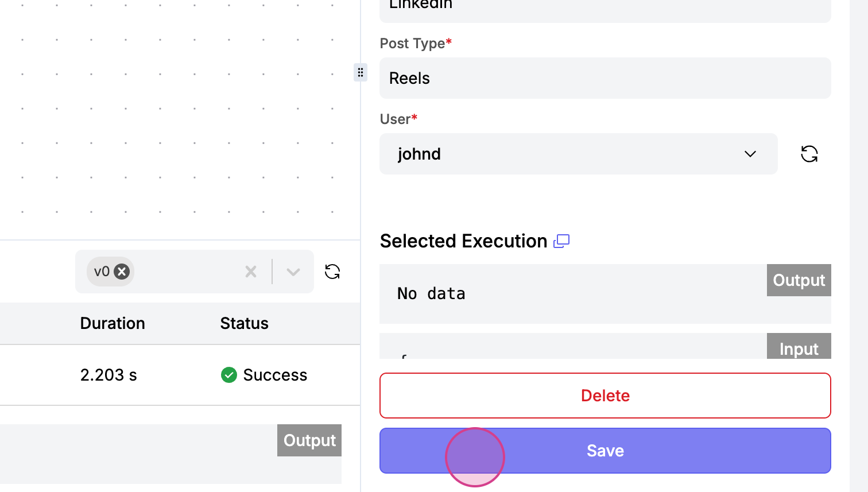
Task: Click the chevron arrow in User field
Action: point(750,154)
